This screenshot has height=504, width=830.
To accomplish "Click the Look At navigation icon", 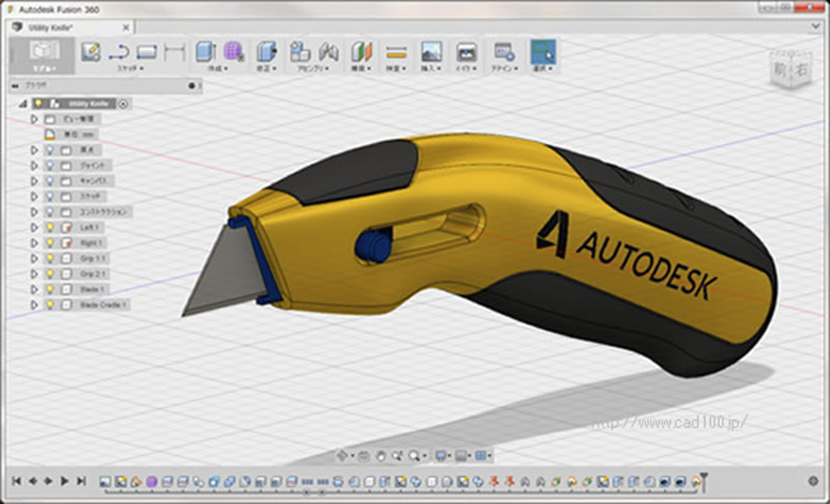I will coord(365,456).
